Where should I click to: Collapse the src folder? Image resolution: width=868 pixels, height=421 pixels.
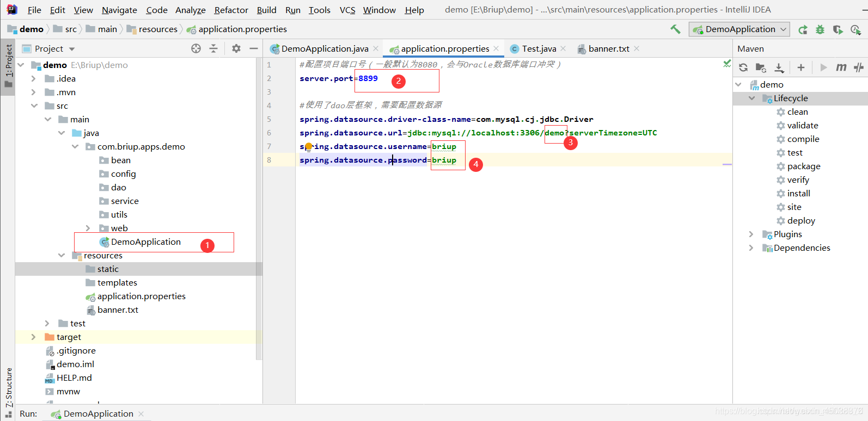pos(34,106)
